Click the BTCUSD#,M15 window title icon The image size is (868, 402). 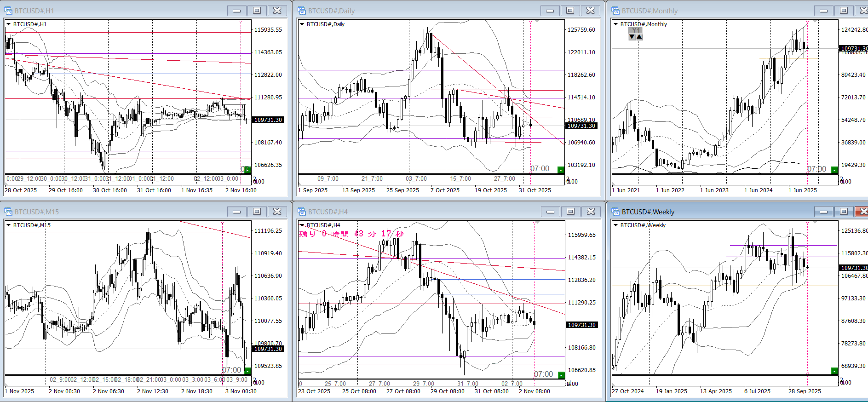click(x=8, y=212)
